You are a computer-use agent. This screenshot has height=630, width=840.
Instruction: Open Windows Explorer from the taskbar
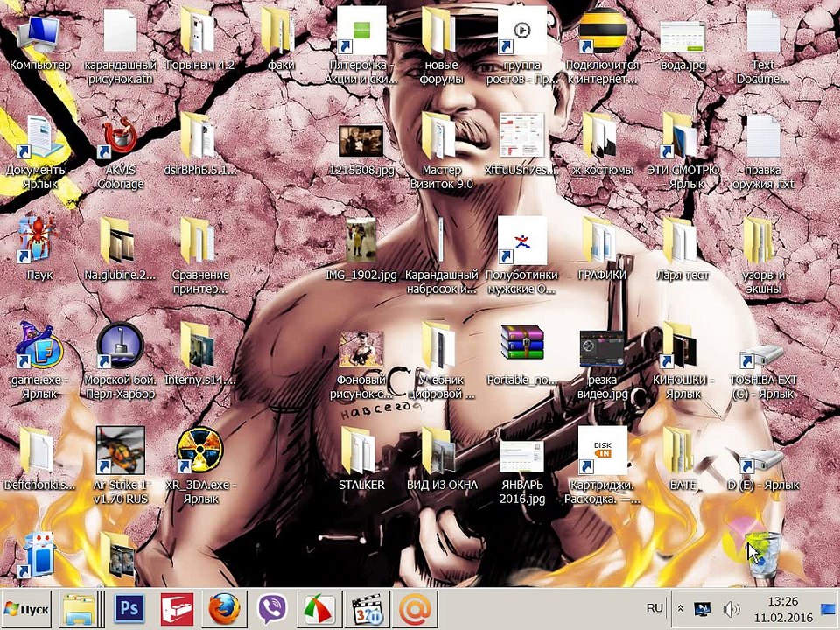pos(80,609)
